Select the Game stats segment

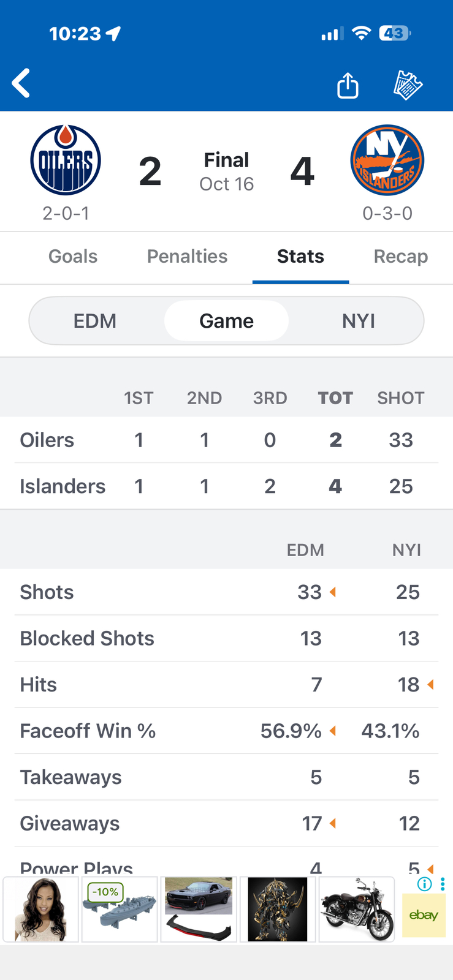(226, 321)
